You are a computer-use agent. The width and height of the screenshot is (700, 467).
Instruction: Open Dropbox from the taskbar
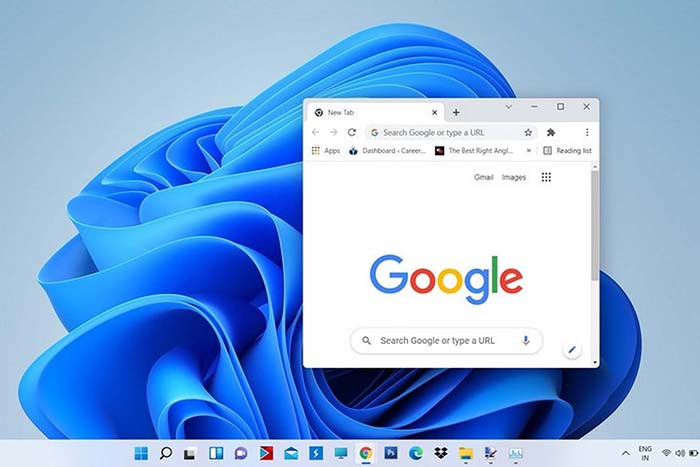tap(441, 453)
